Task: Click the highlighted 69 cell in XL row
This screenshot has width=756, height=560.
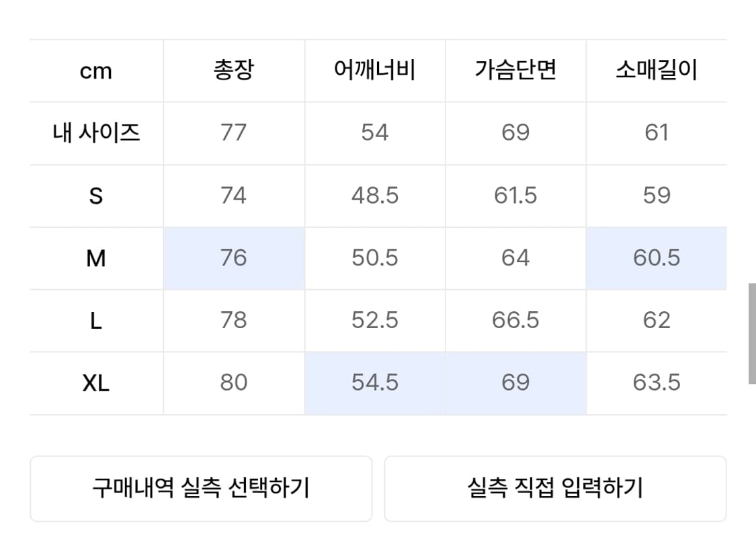Action: click(515, 383)
